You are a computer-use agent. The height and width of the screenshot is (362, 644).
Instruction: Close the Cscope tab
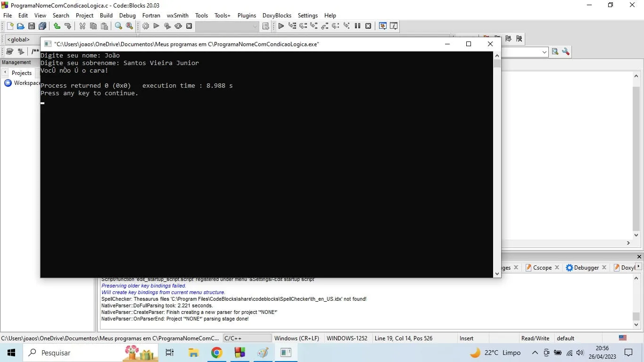click(x=557, y=267)
